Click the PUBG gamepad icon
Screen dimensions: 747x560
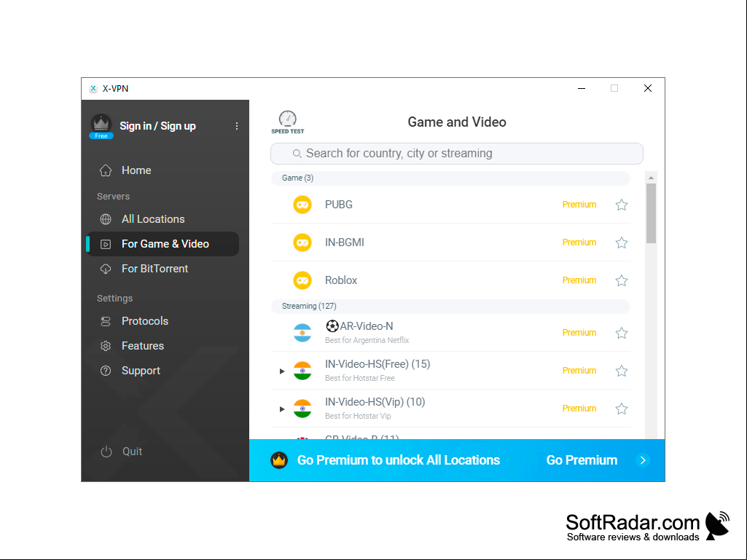302,205
